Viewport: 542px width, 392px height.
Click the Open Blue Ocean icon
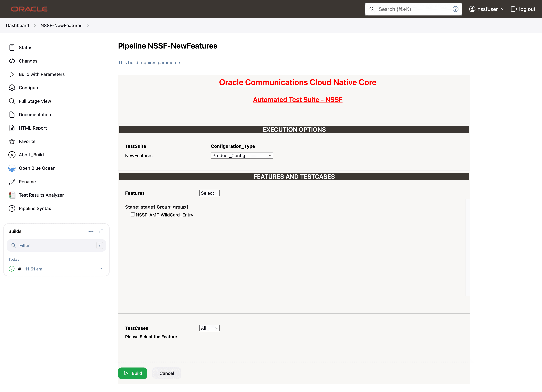tap(12, 168)
